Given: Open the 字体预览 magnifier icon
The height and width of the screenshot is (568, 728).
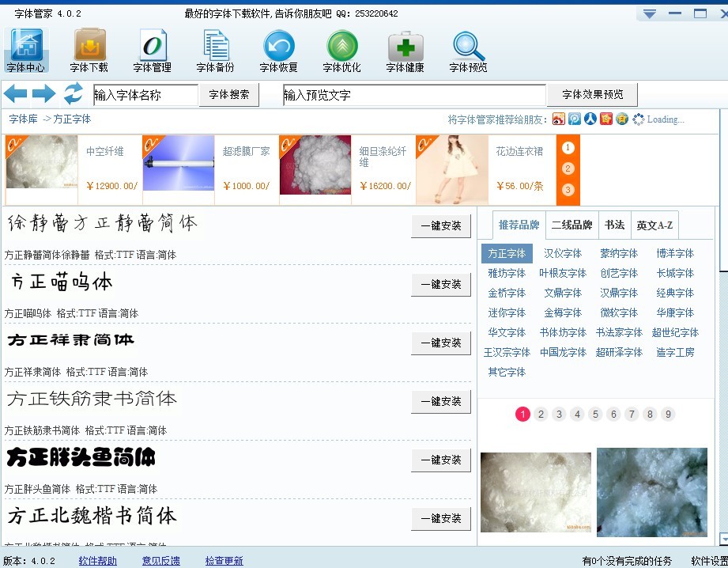Looking at the screenshot, I should point(468,50).
